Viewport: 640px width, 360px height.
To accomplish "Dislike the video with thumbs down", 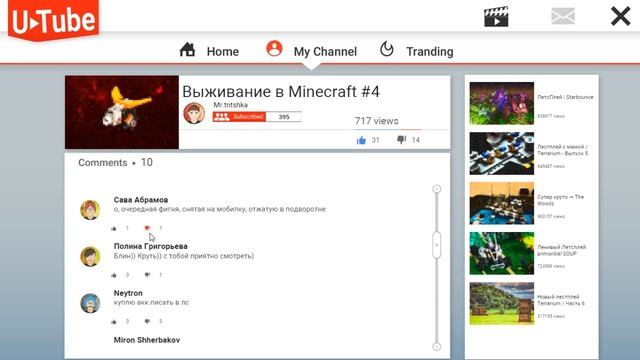I will coord(402,140).
